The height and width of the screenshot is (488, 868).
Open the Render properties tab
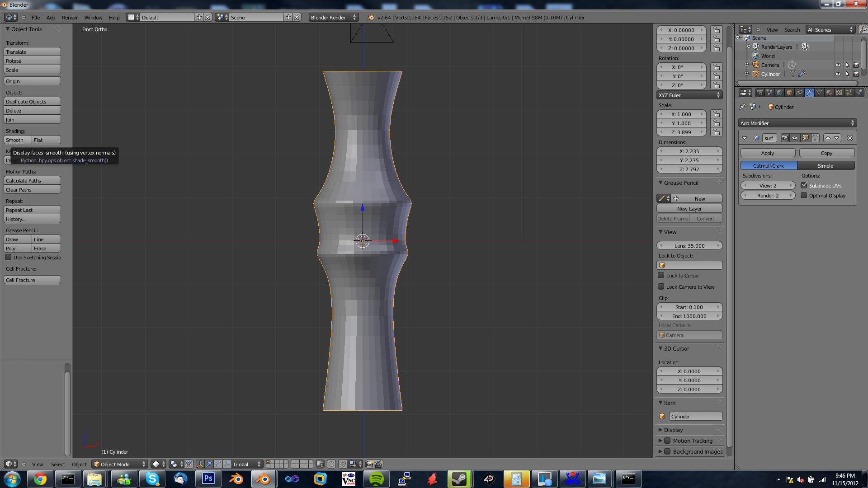pos(759,93)
